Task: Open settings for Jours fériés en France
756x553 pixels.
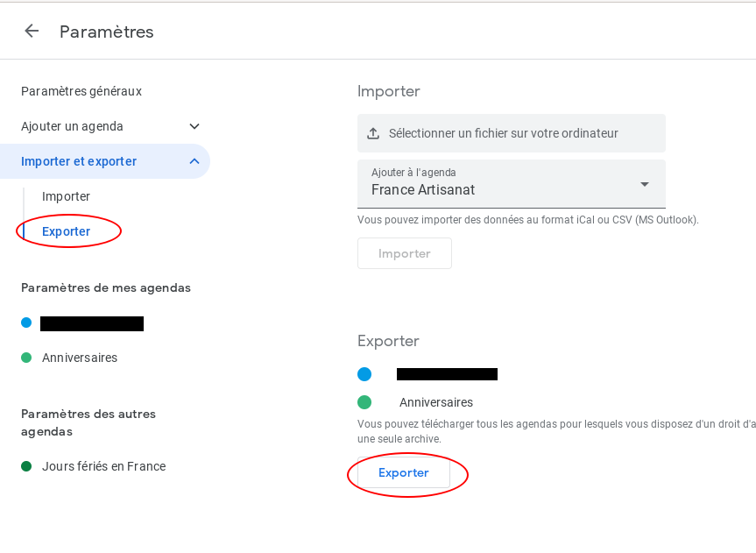Action: [x=103, y=465]
